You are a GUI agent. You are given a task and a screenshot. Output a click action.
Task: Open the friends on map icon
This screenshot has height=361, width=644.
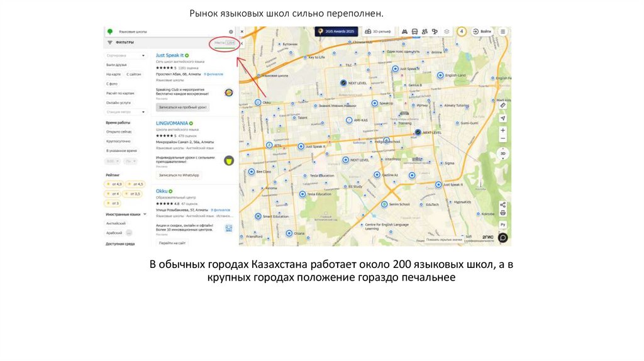coord(425,31)
